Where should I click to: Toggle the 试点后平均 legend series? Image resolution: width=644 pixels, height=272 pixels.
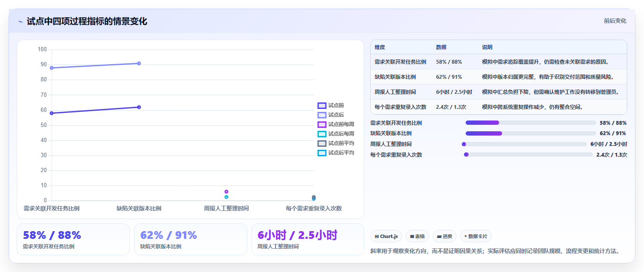[336, 153]
